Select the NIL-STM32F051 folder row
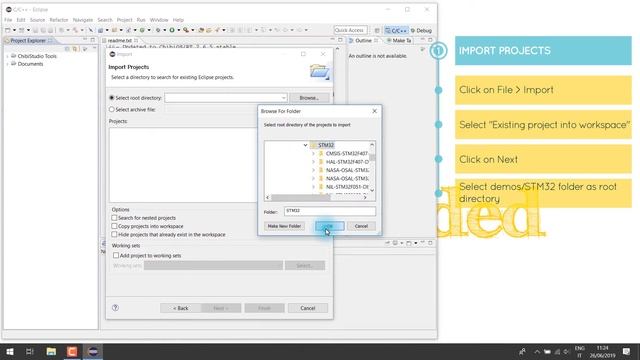The image size is (640, 360). tap(343, 187)
